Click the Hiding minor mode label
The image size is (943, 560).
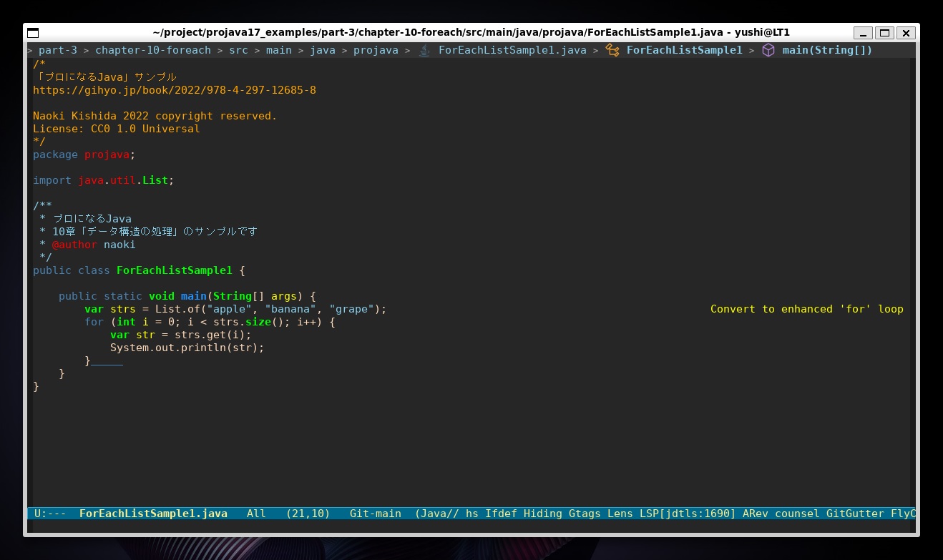tap(543, 514)
